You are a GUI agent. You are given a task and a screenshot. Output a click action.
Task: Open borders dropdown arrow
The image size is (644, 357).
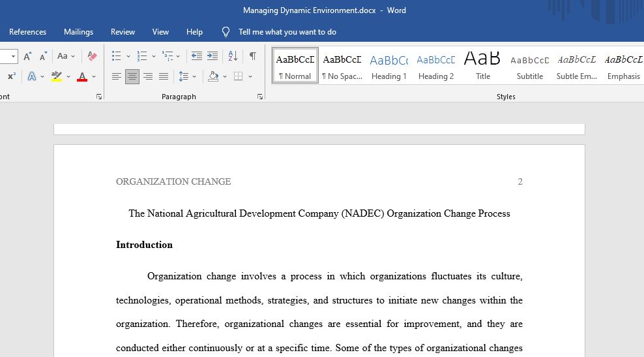(250, 76)
